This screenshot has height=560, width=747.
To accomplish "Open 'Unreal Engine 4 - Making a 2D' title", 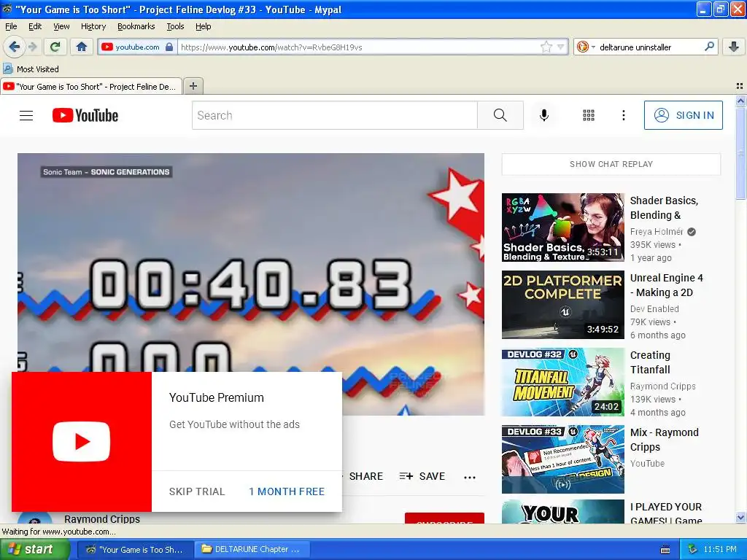I will click(666, 285).
